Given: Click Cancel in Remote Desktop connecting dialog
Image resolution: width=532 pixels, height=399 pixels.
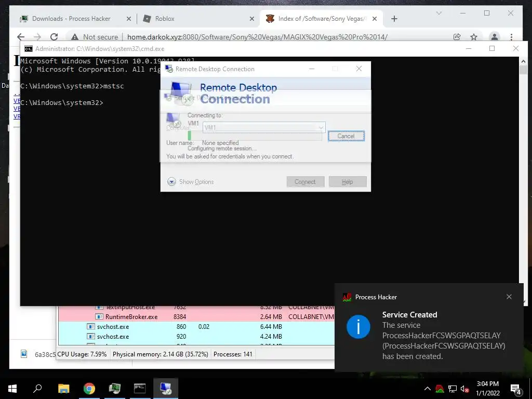Looking at the screenshot, I should 346,136.
